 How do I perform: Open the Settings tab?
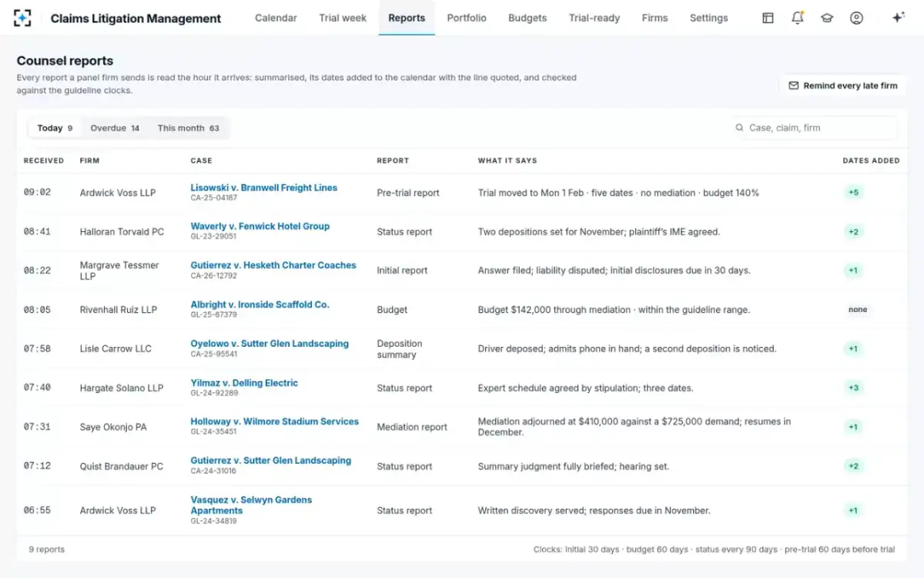coord(708,18)
